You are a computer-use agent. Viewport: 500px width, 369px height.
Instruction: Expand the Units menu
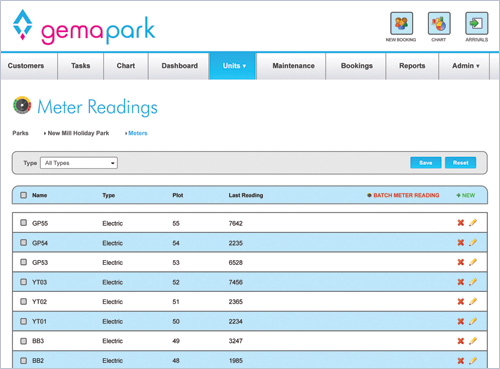[x=233, y=66]
